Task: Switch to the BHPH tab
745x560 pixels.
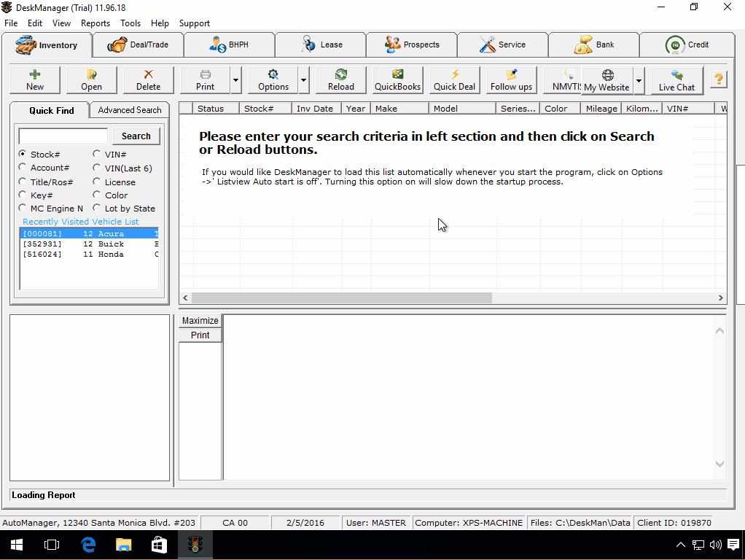Action: (229, 44)
